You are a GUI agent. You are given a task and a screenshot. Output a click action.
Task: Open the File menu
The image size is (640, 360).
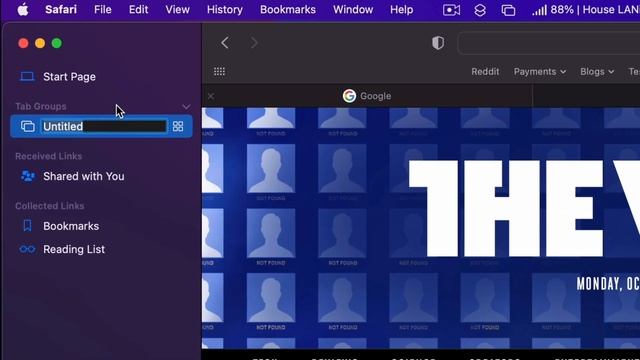coord(102,9)
